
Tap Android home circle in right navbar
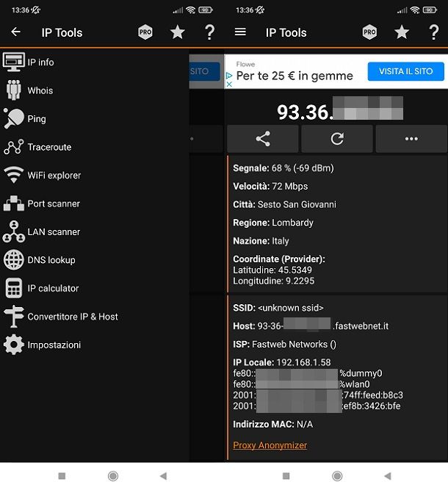[337, 476]
